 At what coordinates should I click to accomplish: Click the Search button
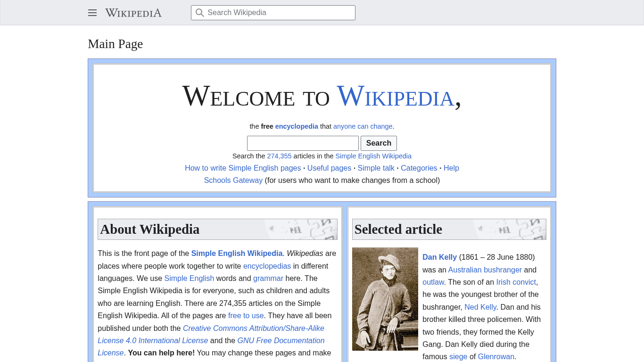pos(379,143)
